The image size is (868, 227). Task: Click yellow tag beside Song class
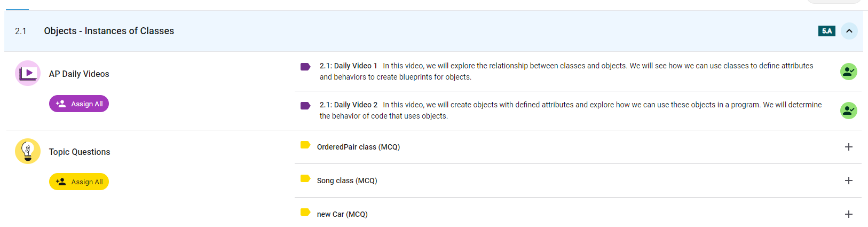[305, 178]
